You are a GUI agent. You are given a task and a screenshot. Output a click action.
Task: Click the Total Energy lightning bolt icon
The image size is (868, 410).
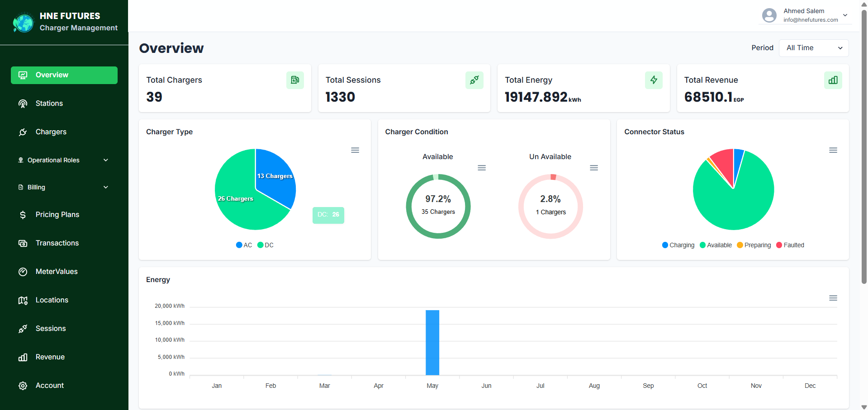(654, 80)
